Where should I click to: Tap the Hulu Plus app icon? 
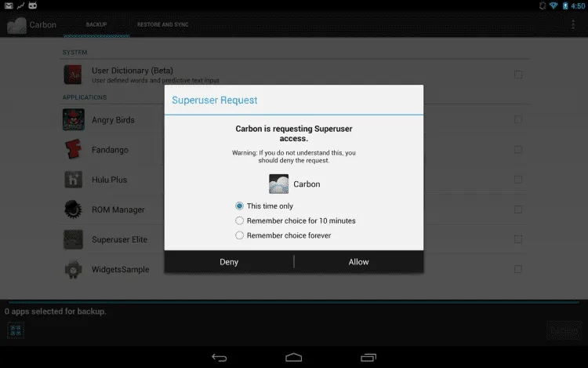[x=73, y=180]
